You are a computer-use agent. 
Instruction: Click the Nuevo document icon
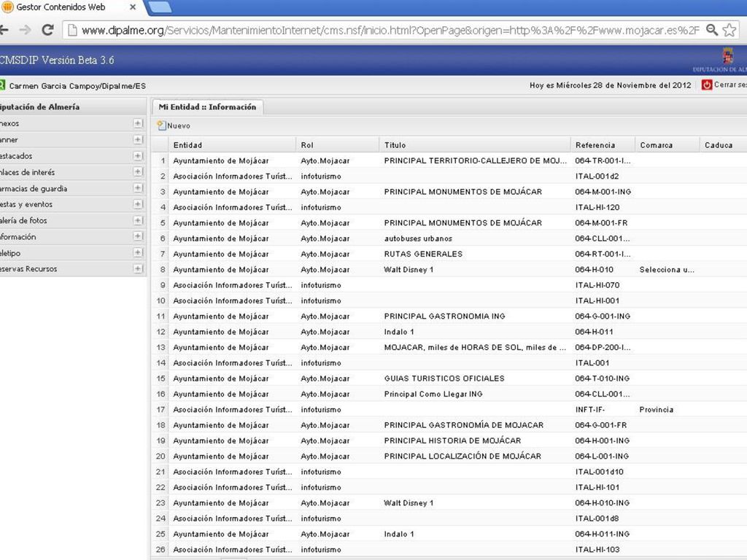coord(161,125)
